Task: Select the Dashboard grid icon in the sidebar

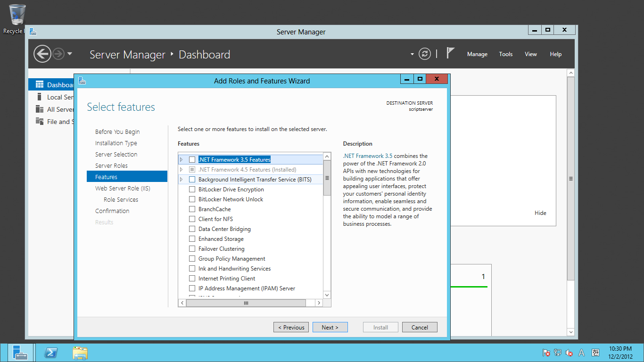Action: click(40, 85)
